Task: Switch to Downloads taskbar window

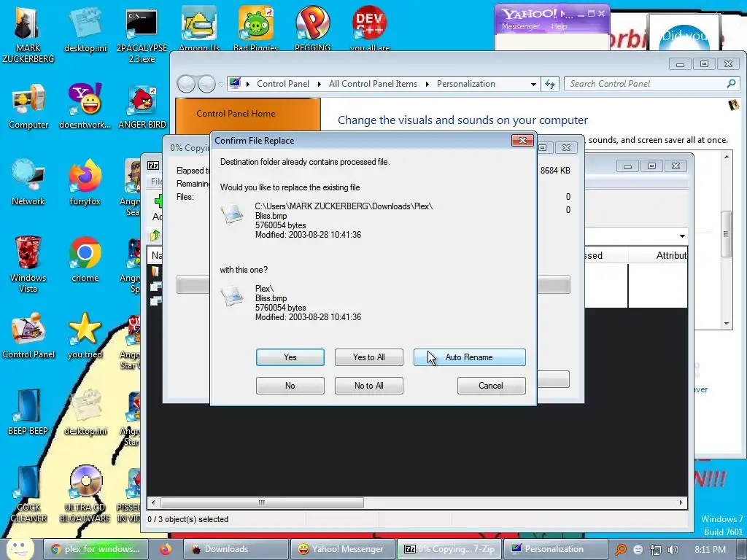Action: point(236,549)
